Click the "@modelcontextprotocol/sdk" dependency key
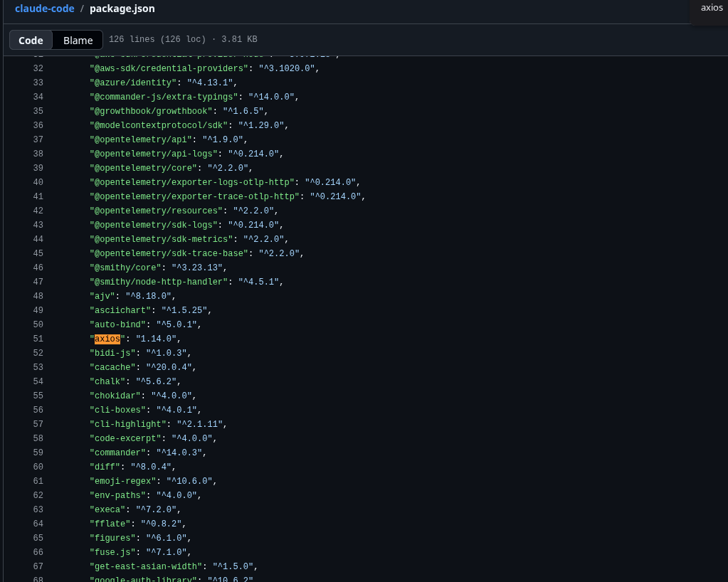Viewport: 728px width, 582px height. pyautogui.click(x=159, y=125)
